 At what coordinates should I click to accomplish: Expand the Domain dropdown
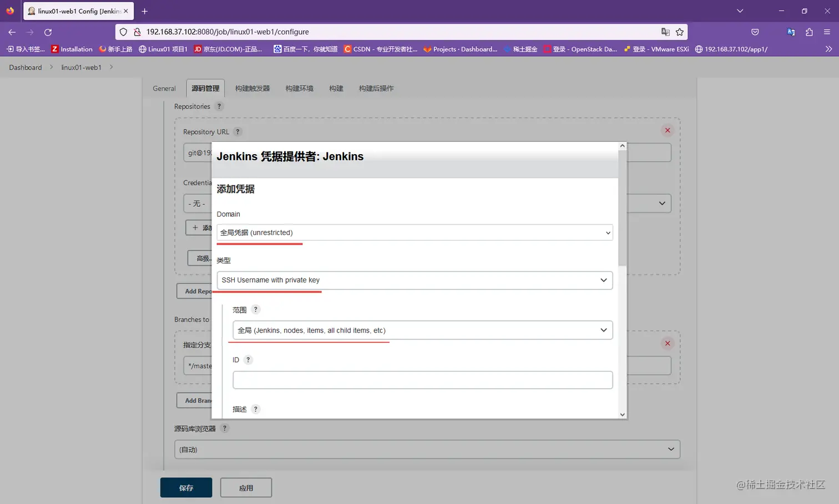point(415,232)
